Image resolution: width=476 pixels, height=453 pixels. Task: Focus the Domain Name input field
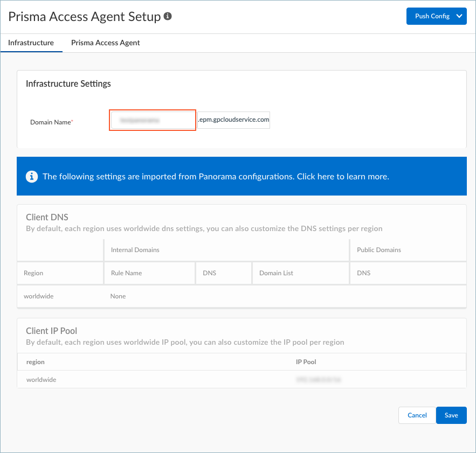point(152,120)
